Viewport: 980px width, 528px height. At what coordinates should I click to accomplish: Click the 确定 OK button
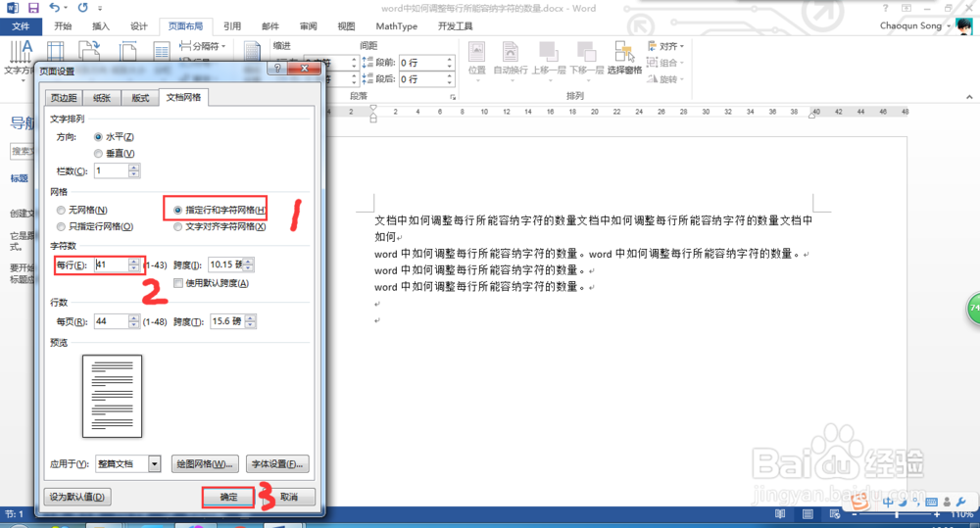tap(228, 497)
